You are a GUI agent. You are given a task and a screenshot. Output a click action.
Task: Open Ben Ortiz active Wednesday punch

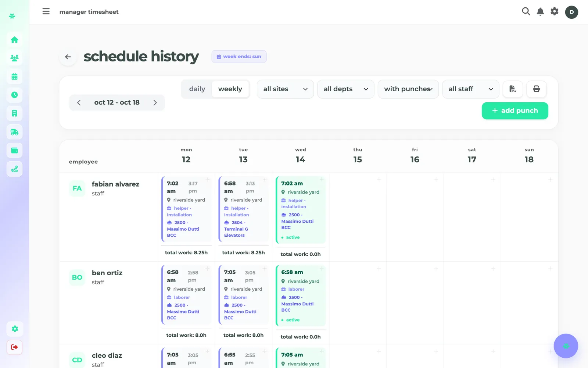pos(301,296)
